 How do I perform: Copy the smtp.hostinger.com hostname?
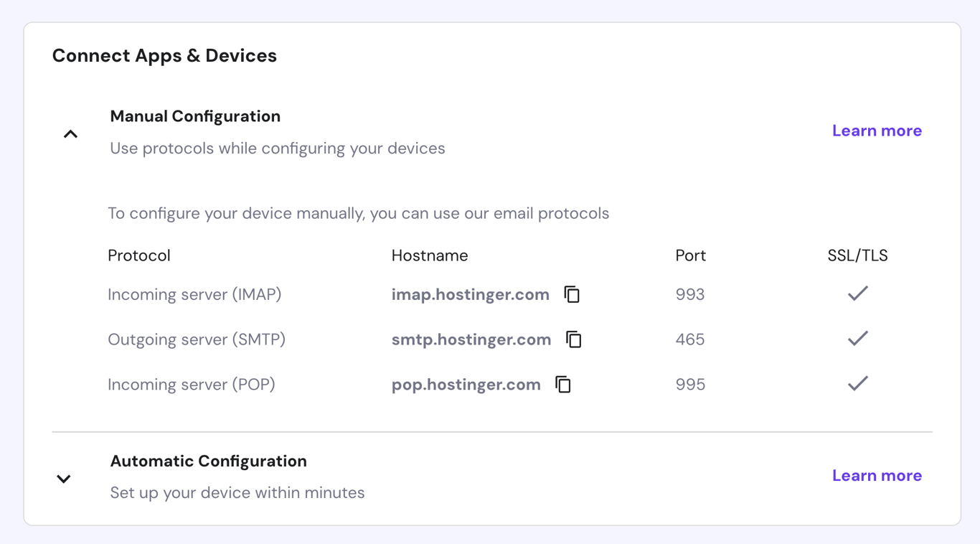[x=573, y=339]
